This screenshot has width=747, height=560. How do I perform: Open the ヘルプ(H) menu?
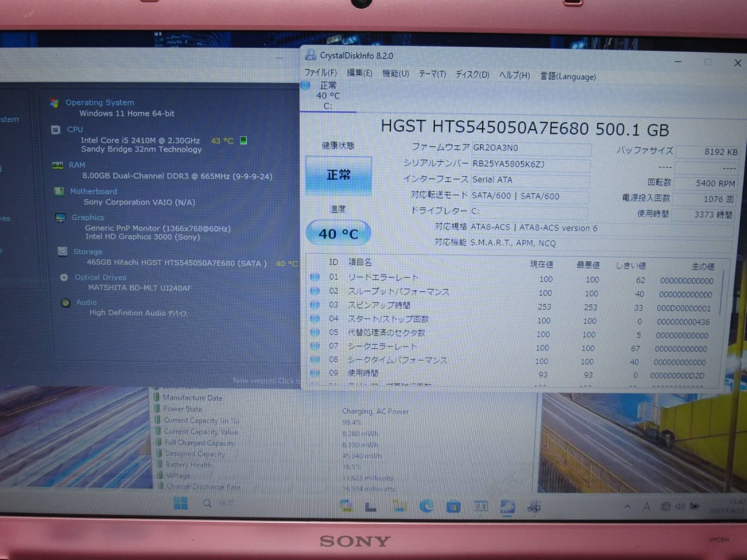(514, 75)
